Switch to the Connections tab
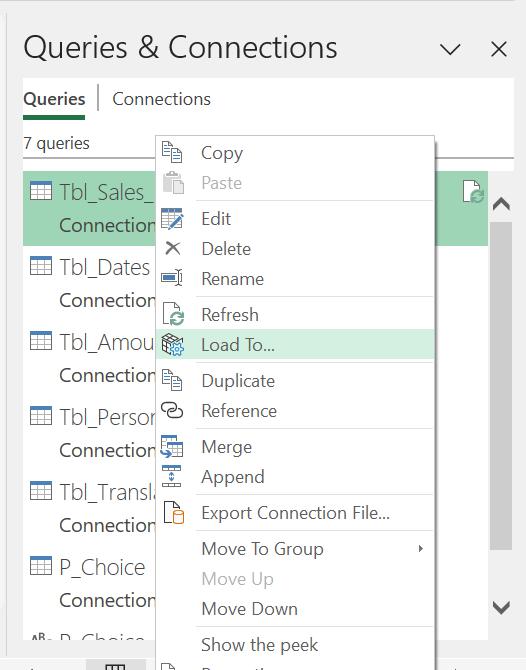Image resolution: width=526 pixels, height=670 pixels. (x=161, y=99)
